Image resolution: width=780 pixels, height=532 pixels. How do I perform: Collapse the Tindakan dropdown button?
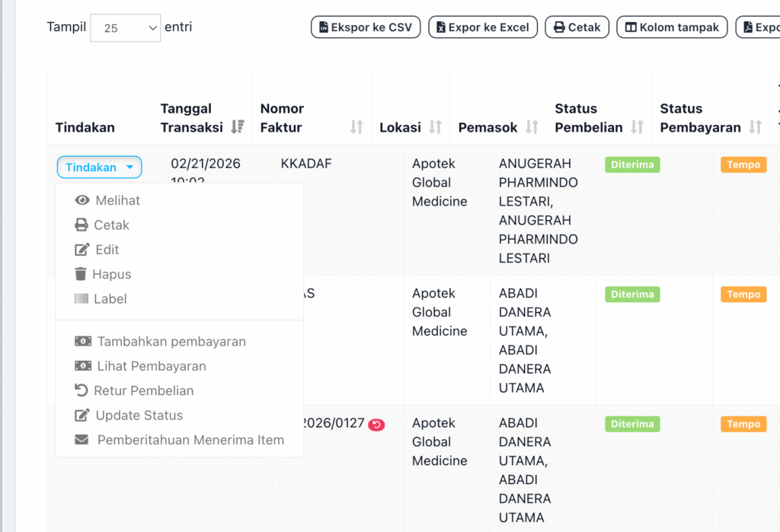99,167
